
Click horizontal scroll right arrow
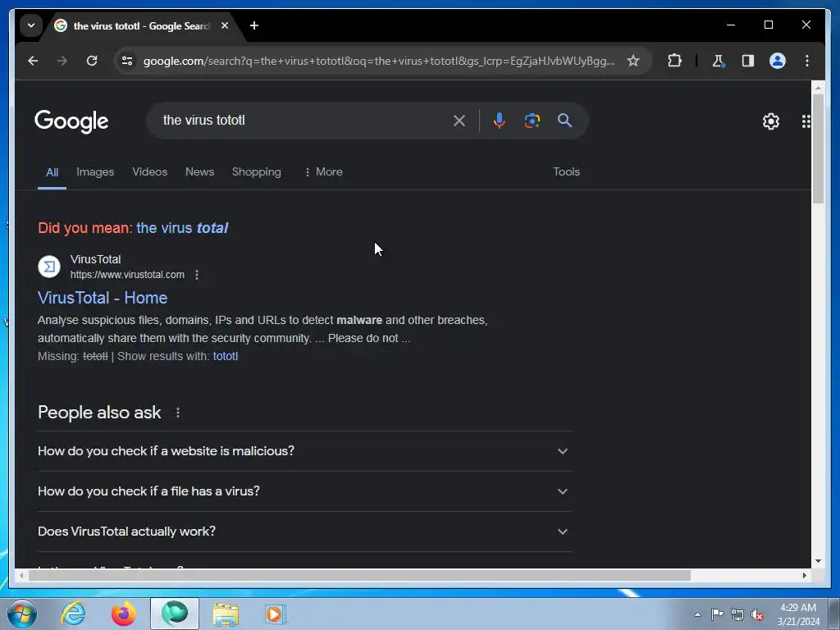pyautogui.click(x=804, y=575)
